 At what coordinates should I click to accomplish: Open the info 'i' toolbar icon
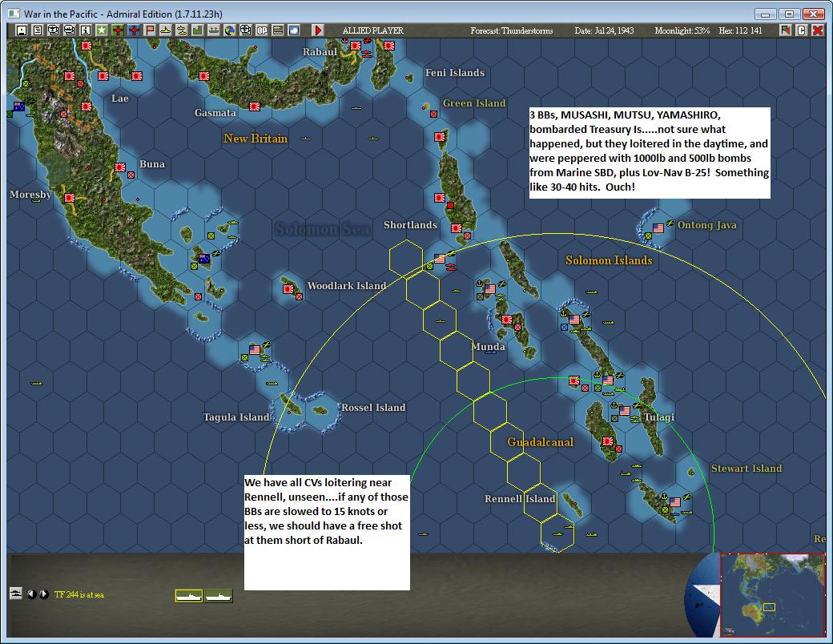(85, 30)
